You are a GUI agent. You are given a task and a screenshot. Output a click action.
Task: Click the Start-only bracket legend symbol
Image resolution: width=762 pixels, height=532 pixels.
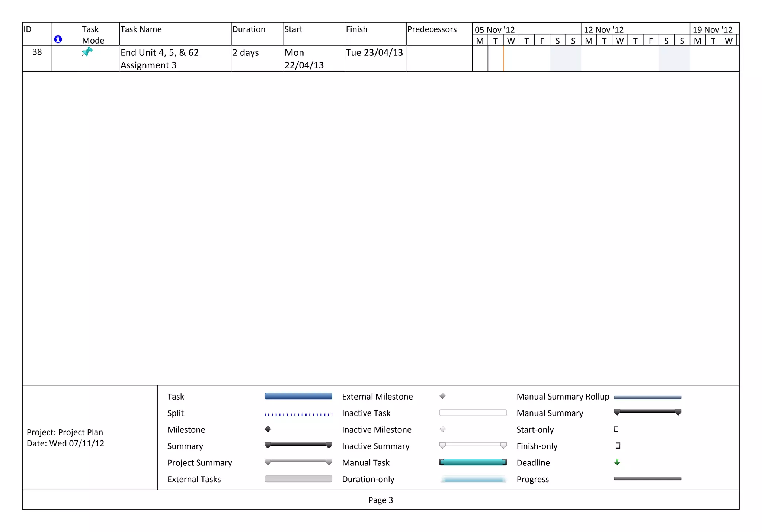(616, 429)
